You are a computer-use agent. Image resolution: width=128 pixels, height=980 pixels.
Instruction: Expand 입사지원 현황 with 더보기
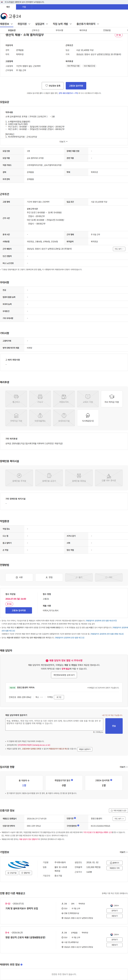pos(123,767)
